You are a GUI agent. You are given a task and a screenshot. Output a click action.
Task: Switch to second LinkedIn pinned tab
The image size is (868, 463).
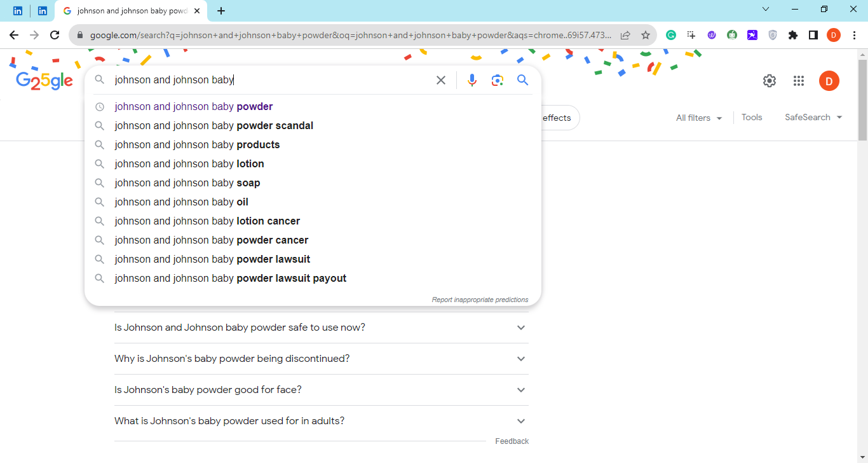[x=43, y=11]
